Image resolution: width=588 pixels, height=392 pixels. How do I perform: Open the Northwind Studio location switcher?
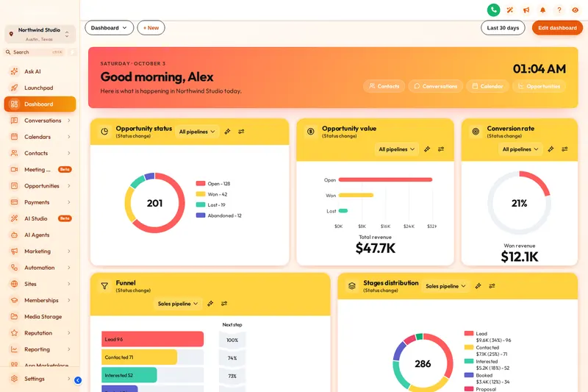pyautogui.click(x=40, y=34)
